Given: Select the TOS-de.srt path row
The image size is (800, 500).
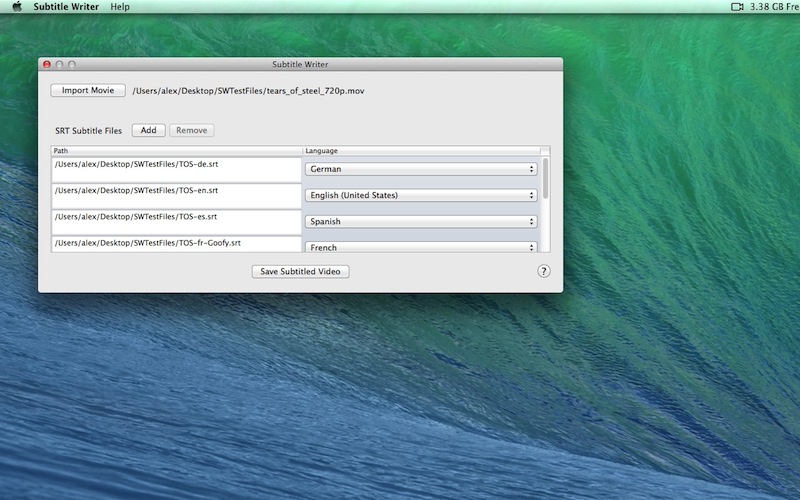Looking at the screenshot, I should 177,170.
